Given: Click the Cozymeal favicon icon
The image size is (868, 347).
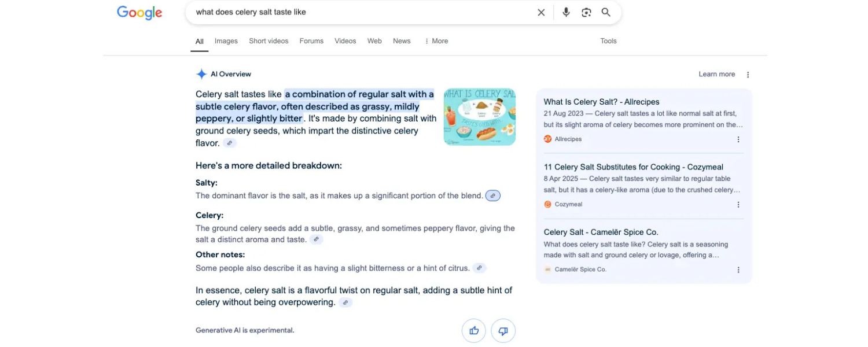Looking at the screenshot, I should [x=547, y=204].
